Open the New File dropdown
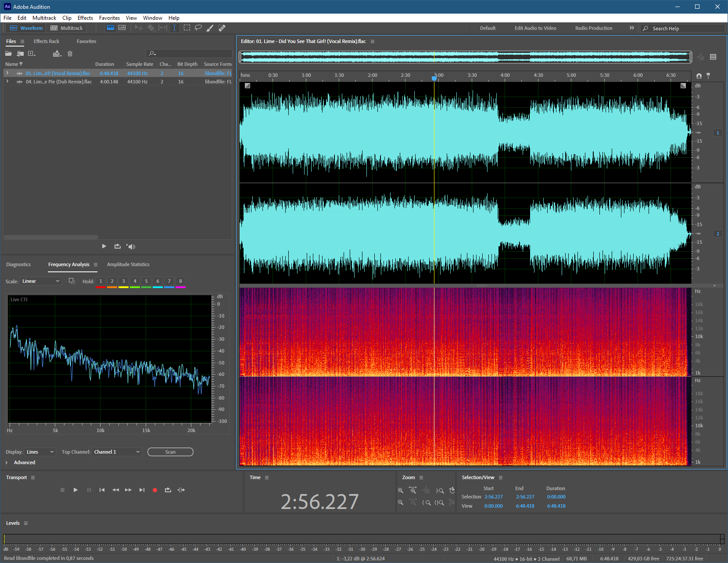 (32, 54)
